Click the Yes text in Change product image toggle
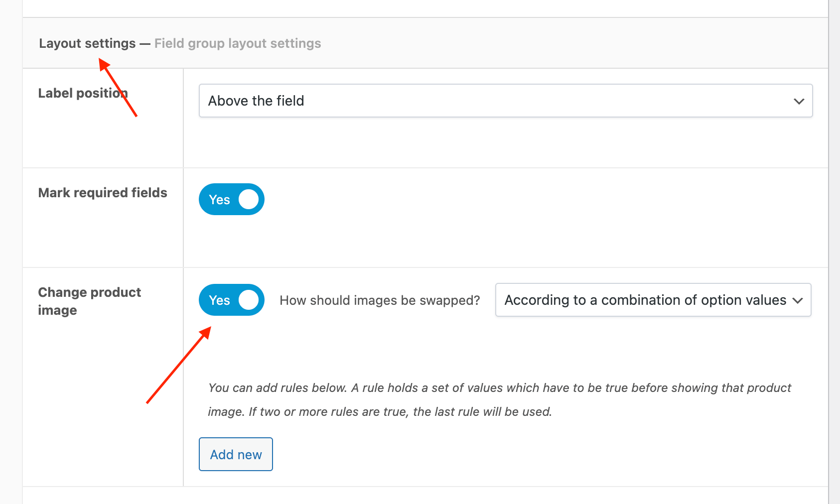This screenshot has height=504, width=840. 219,300
